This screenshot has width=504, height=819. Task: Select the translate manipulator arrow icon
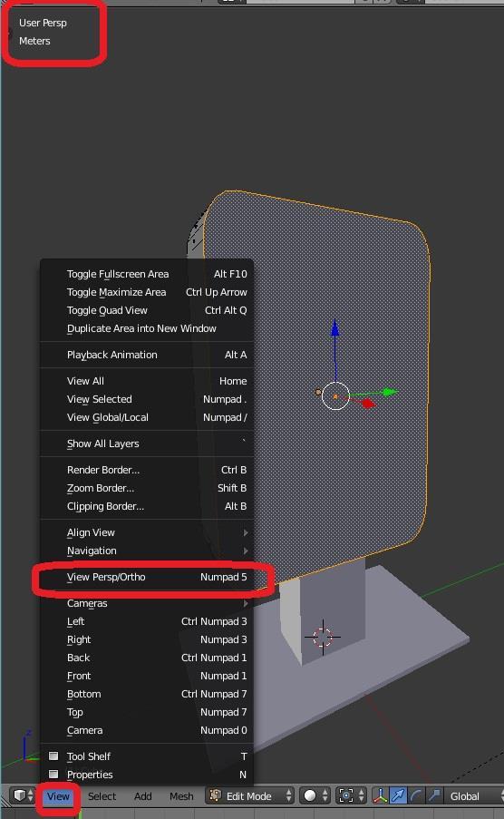point(398,795)
